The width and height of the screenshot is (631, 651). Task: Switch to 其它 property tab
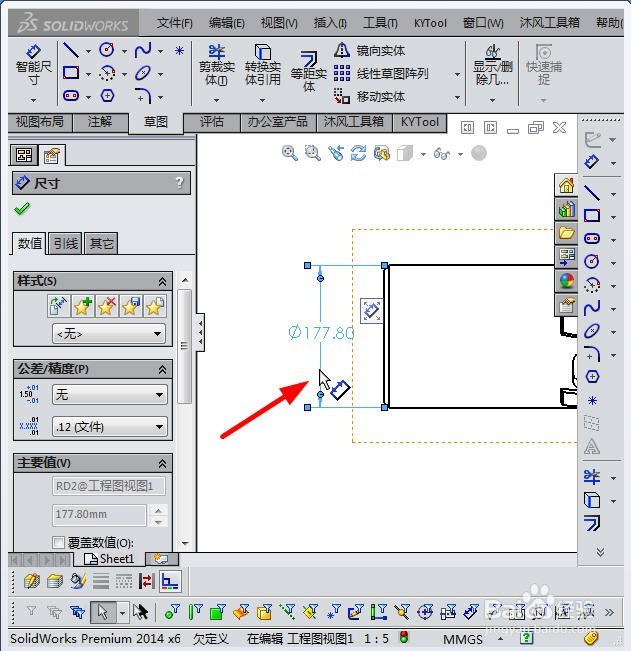(101, 243)
